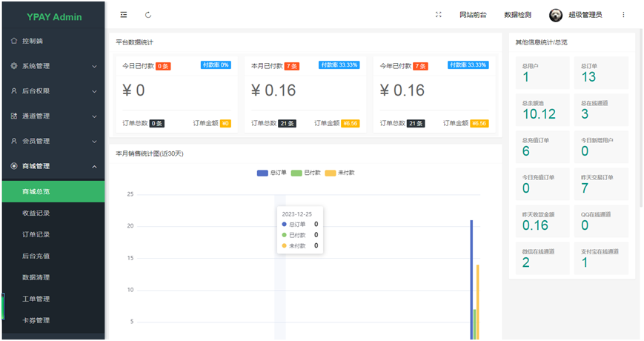644x341 pixels.
Task: Click the 总订单 stat card showing 13
Action: 601,73
